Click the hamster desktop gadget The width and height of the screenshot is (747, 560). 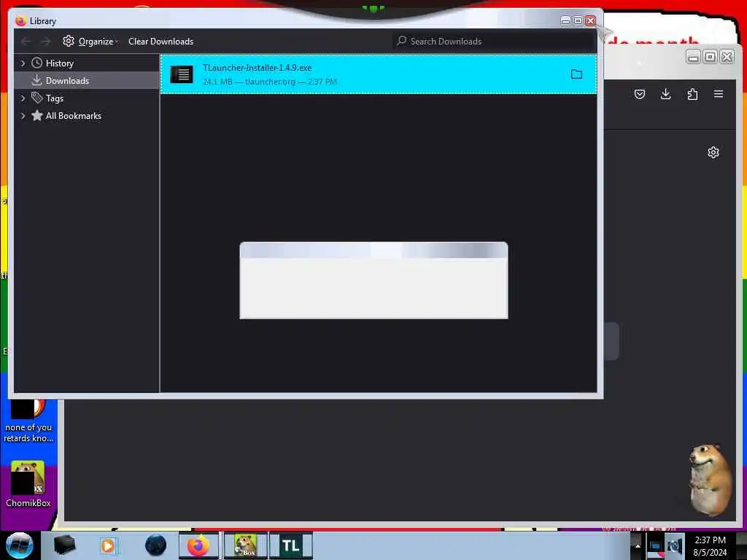click(x=710, y=480)
